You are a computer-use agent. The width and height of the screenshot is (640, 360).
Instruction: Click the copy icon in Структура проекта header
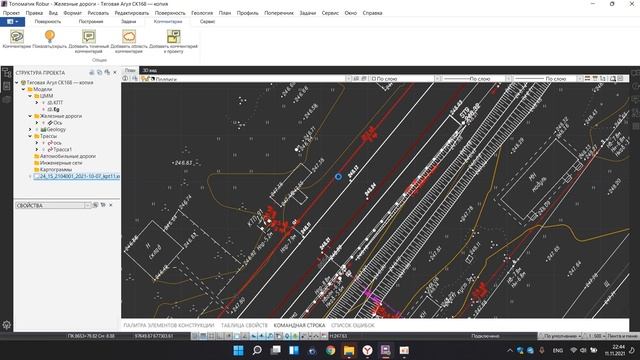point(99,72)
